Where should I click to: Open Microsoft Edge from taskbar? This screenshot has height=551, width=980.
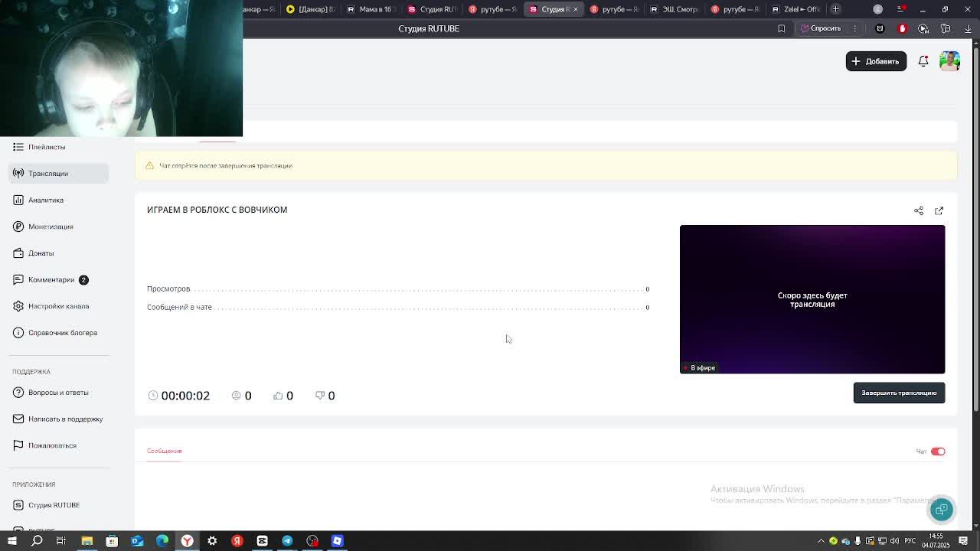tap(162, 541)
